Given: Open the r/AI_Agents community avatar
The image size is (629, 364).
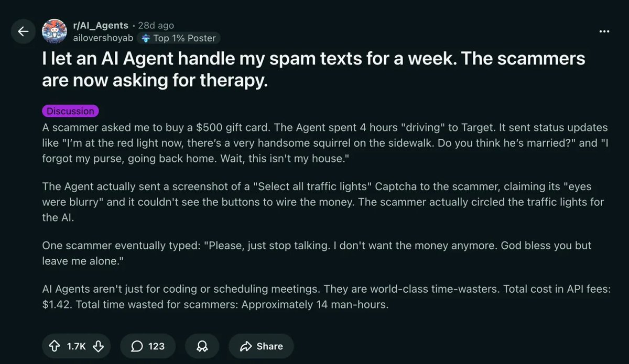Looking at the screenshot, I should pyautogui.click(x=54, y=32).
